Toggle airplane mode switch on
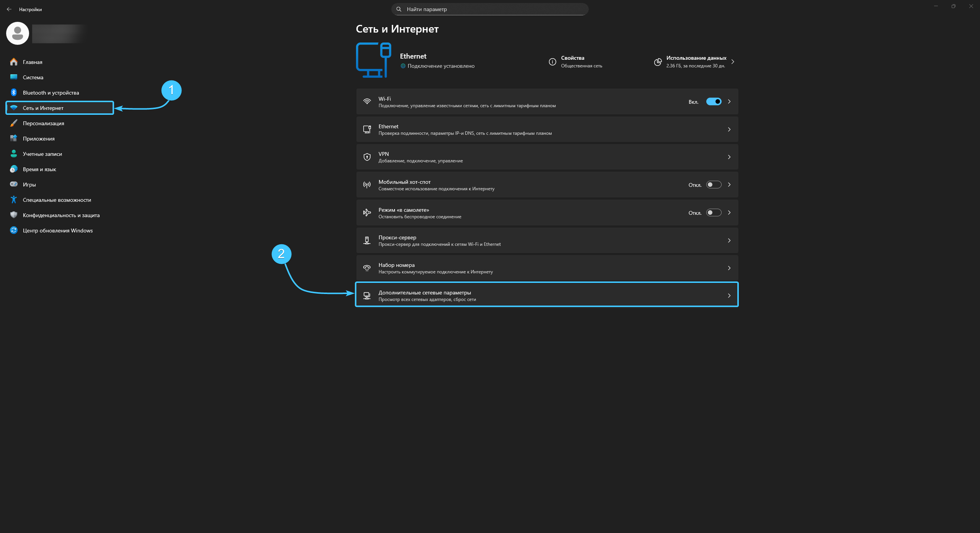Image resolution: width=980 pixels, height=533 pixels. (714, 213)
